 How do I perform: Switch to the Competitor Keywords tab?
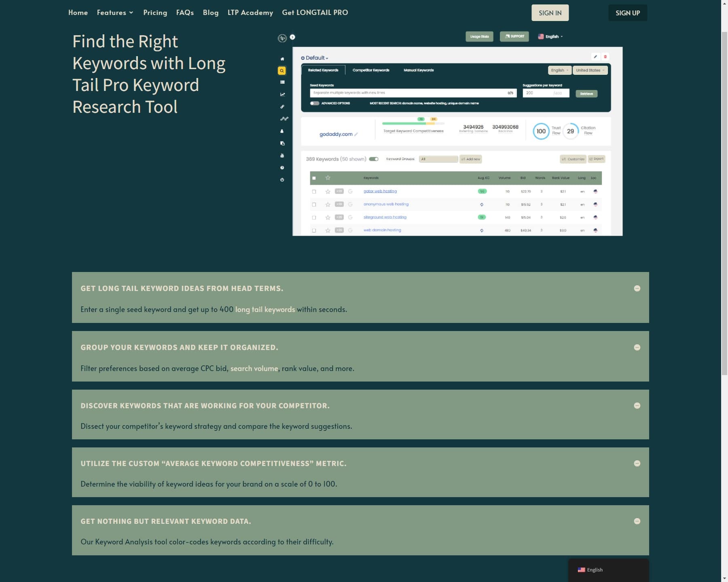(370, 70)
